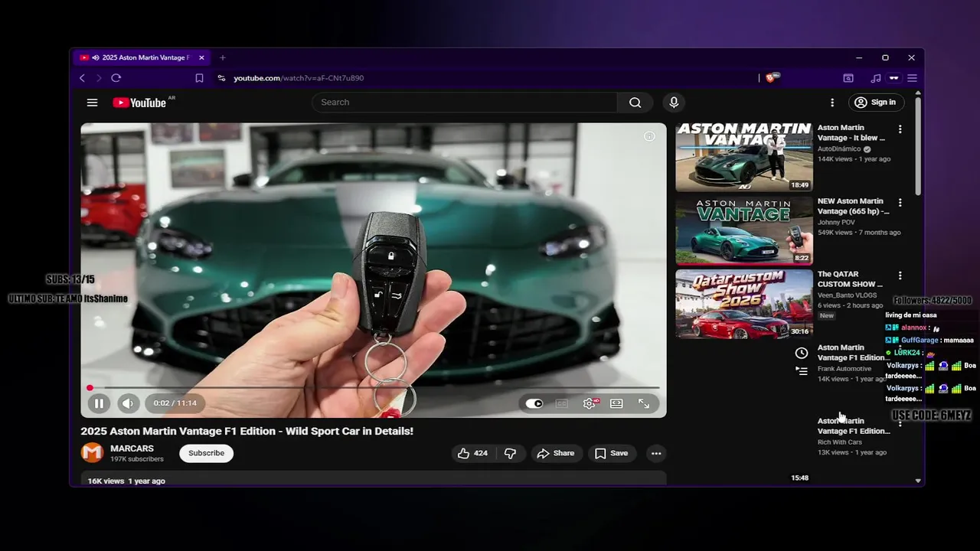Focus the YouTube Search field

pyautogui.click(x=464, y=103)
